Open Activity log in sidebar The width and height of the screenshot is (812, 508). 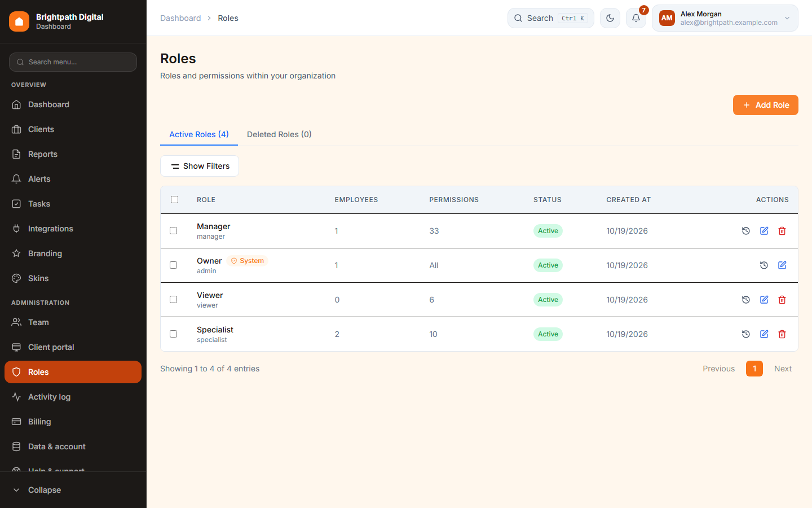pos(73,397)
